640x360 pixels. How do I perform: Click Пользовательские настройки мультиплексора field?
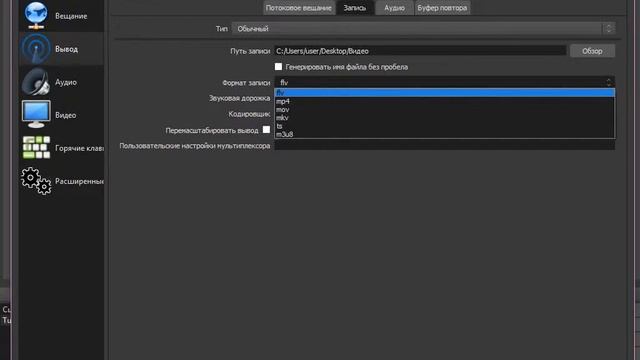[444, 145]
